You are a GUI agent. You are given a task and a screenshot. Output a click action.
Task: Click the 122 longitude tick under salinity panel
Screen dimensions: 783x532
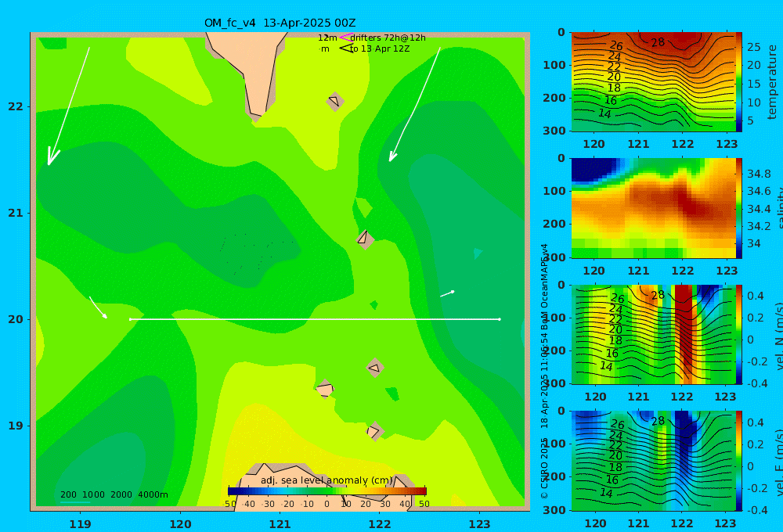pyautogui.click(x=683, y=271)
